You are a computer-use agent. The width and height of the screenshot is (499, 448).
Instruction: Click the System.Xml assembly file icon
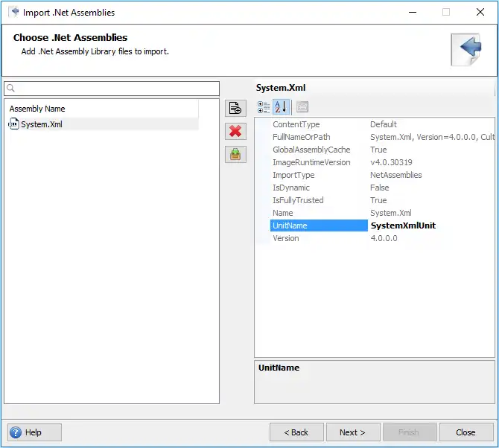coord(13,124)
